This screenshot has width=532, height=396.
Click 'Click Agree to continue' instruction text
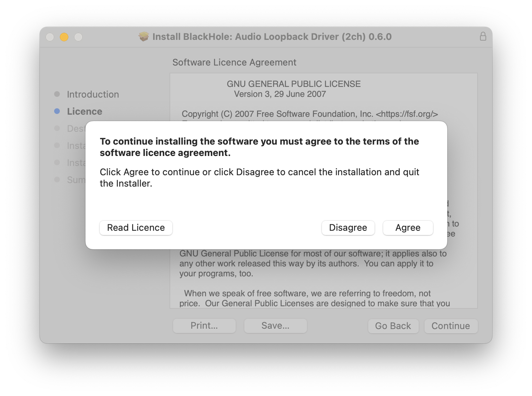tap(260, 178)
